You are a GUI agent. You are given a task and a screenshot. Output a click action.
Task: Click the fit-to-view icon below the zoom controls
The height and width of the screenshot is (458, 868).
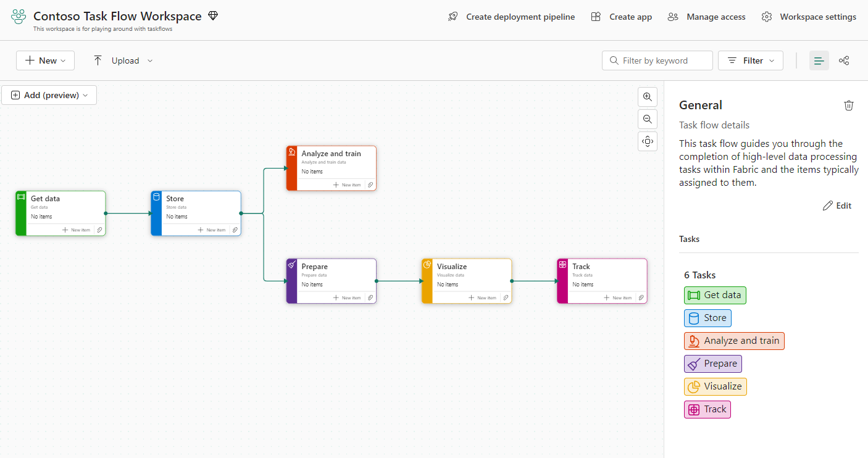point(647,141)
